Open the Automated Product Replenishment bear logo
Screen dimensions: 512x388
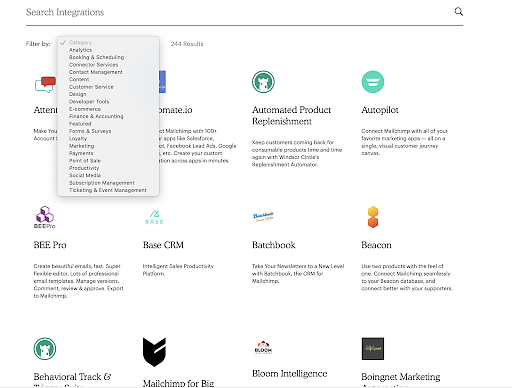pyautogui.click(x=263, y=82)
